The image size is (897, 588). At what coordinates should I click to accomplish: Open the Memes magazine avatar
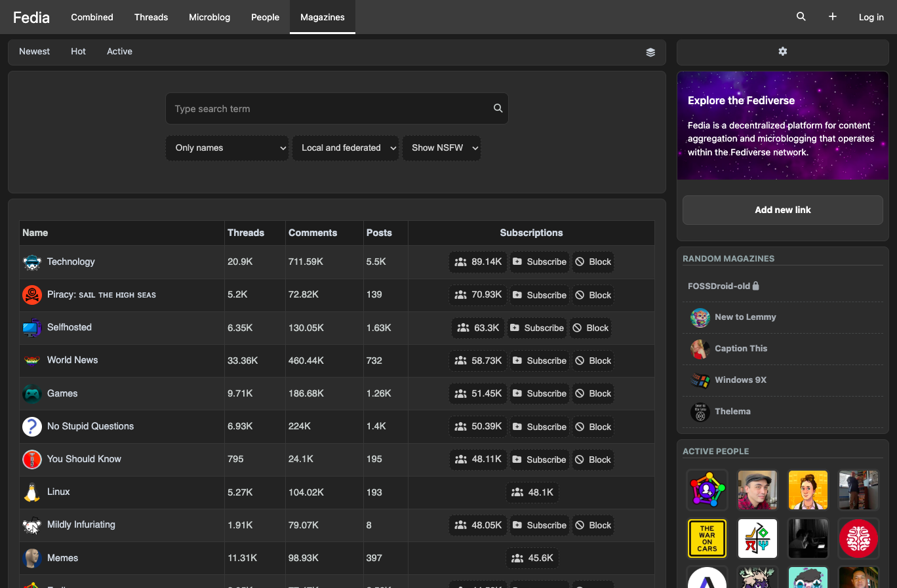tap(32, 558)
